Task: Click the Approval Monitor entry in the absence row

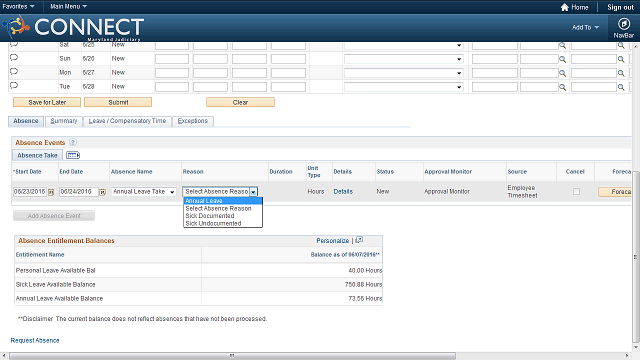Action: [x=447, y=191]
